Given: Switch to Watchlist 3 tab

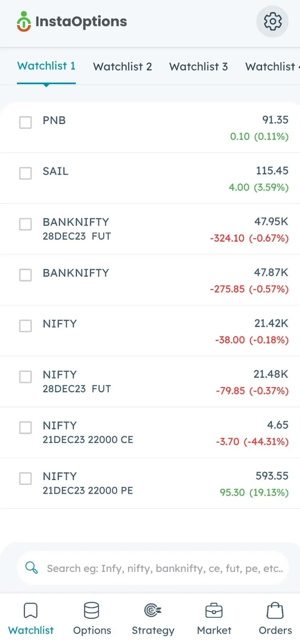Looking at the screenshot, I should (x=198, y=66).
